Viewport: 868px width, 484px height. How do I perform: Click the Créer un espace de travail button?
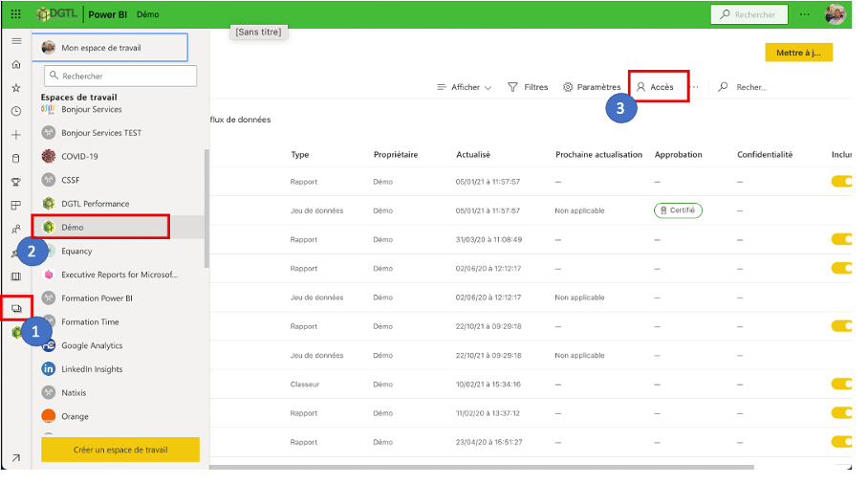click(x=120, y=450)
